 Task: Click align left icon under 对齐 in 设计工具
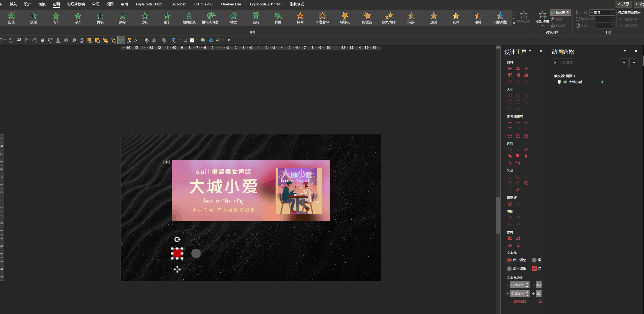[510, 69]
